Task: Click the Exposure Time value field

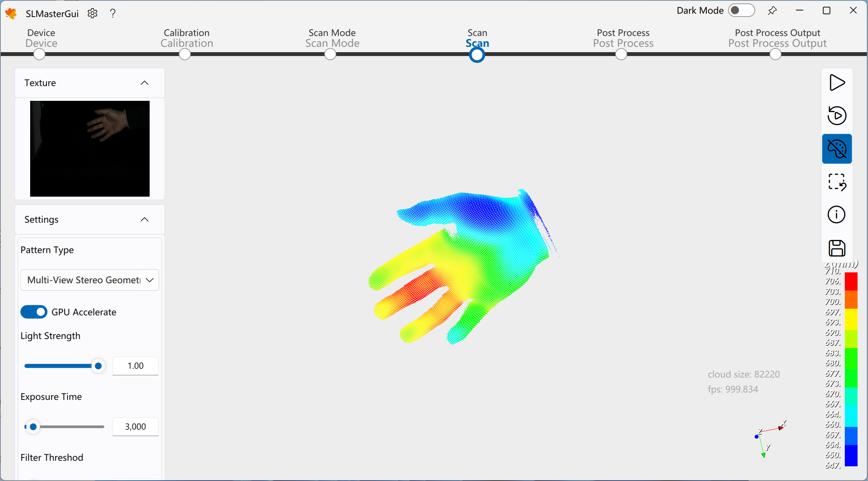Action: point(135,427)
